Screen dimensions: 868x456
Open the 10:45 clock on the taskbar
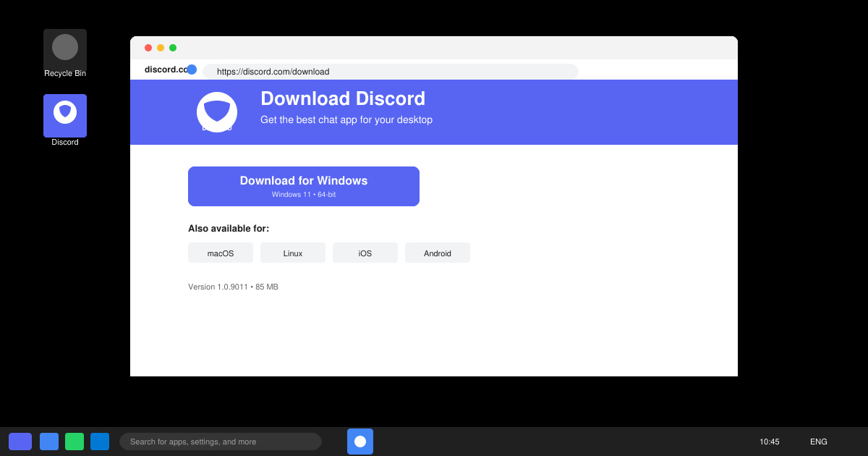click(770, 442)
